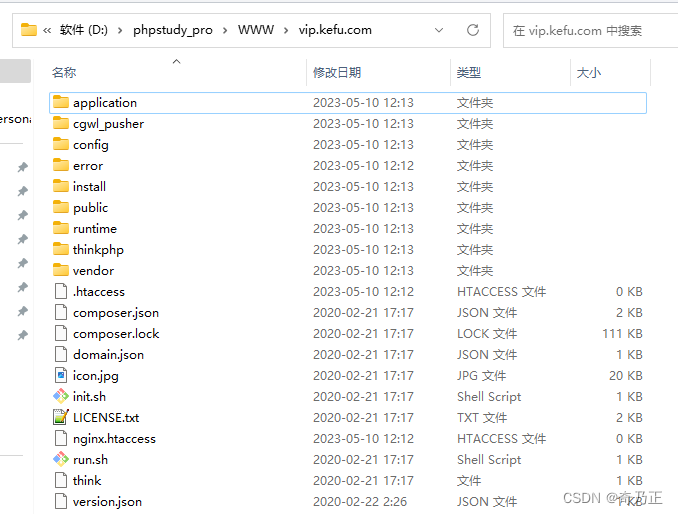Select the vendor folder name
The width and height of the screenshot is (678, 514).
point(93,271)
